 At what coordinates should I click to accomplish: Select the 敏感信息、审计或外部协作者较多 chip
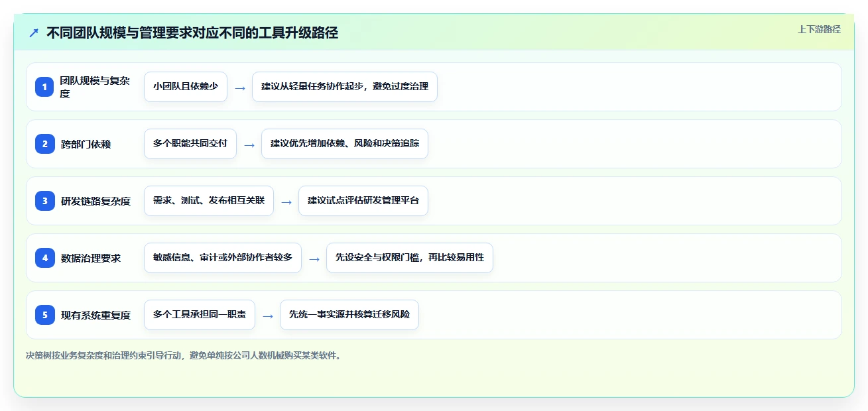(x=223, y=258)
